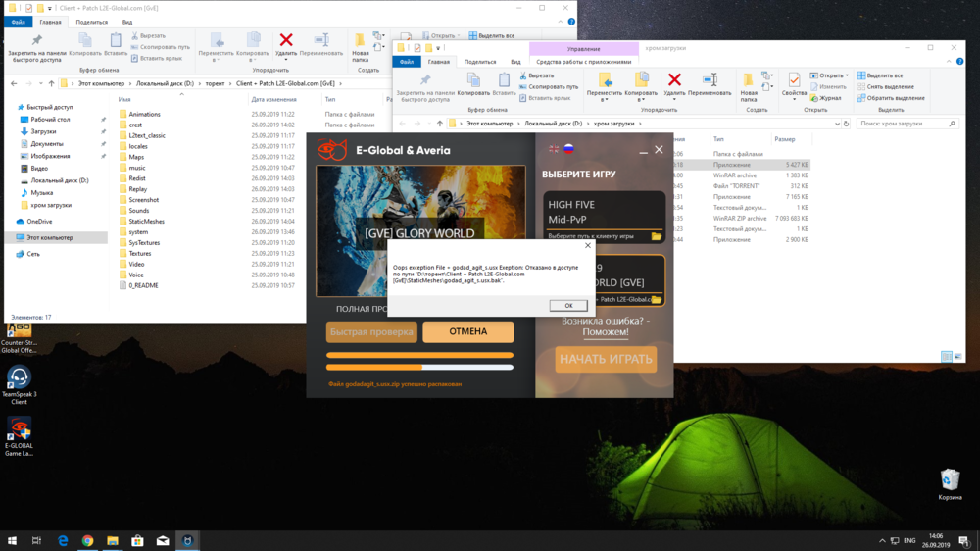Expand the Быстрый доступ tree node
Image resolution: width=980 pixels, height=551 pixels.
click(x=12, y=107)
